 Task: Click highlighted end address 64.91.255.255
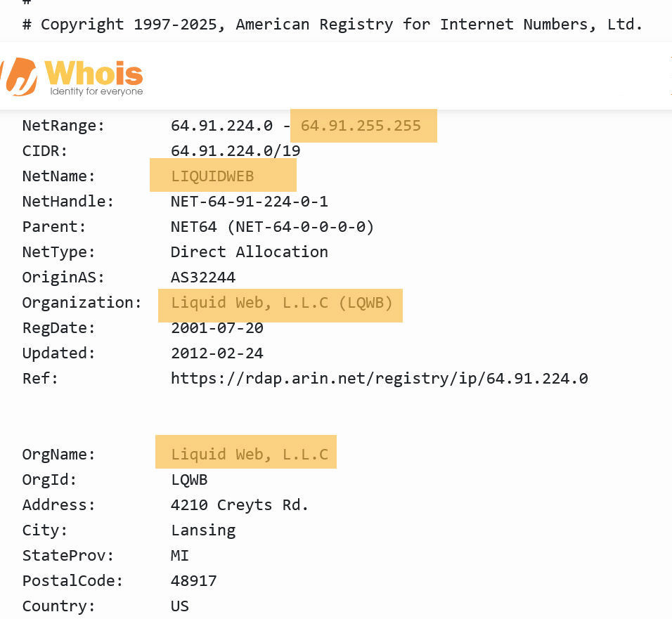(x=361, y=126)
